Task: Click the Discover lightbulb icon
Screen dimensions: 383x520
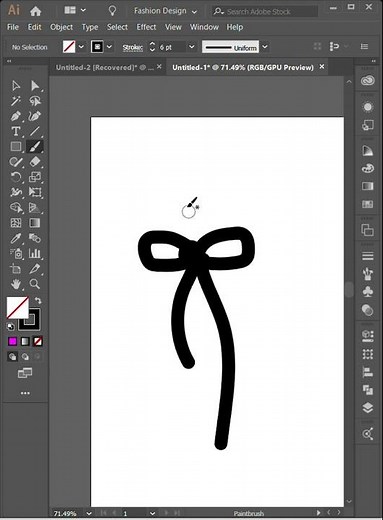Action: pyautogui.click(x=112, y=11)
